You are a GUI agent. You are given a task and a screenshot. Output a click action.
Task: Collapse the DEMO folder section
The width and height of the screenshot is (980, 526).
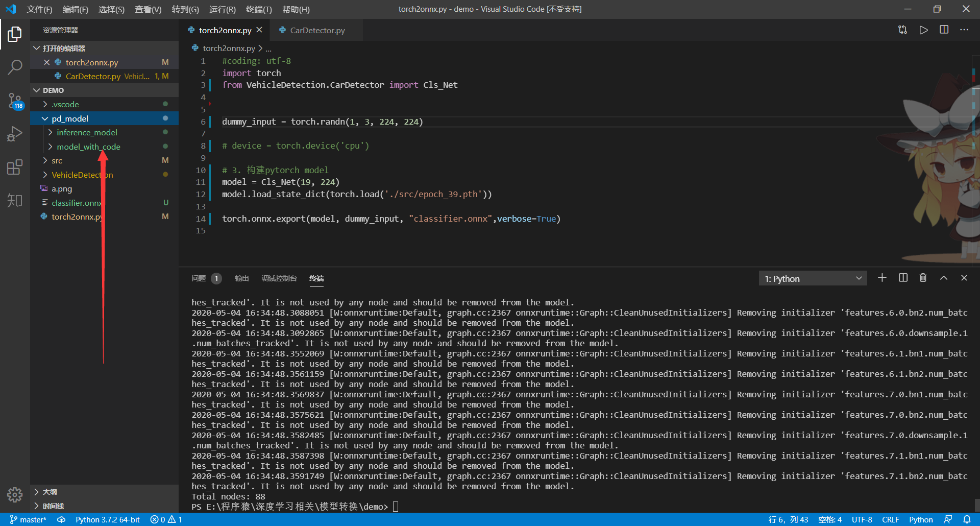(x=104, y=90)
